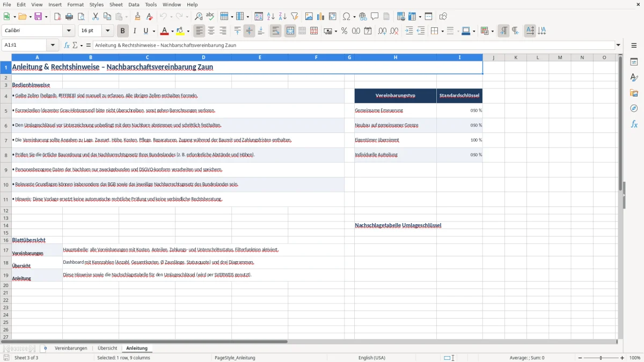Toggle align left
The image size is (644, 362).
coord(200,31)
